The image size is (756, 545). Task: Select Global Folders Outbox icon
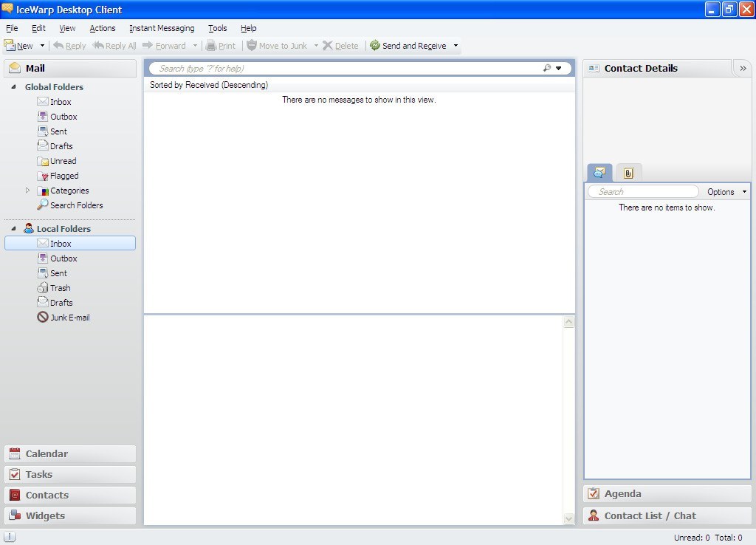pyautogui.click(x=42, y=116)
